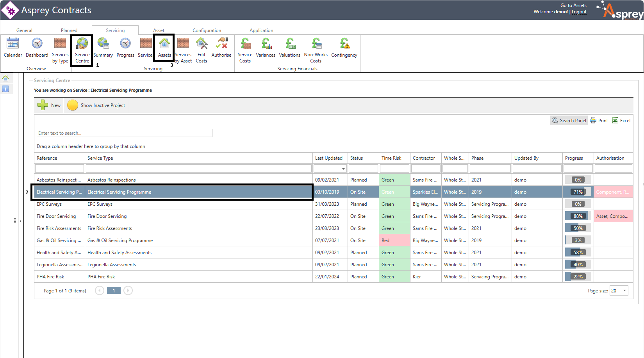
Task: Switch to the Configuration ribbon tab
Action: (x=207, y=30)
